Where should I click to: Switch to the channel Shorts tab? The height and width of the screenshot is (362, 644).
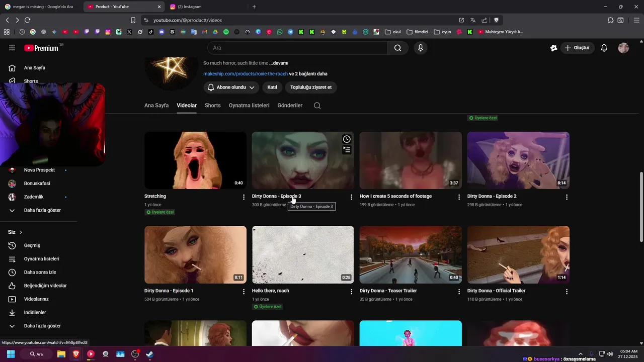213,106
